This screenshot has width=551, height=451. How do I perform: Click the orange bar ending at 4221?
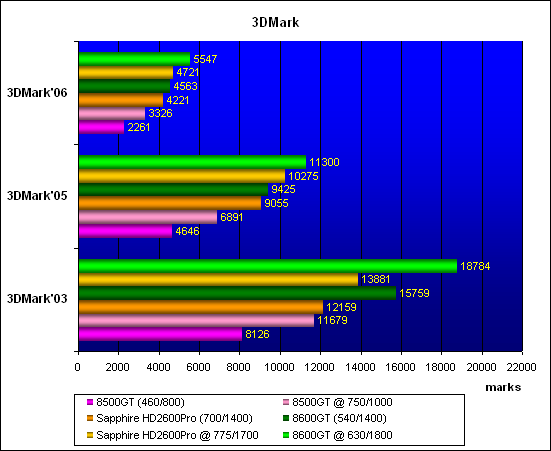point(121,100)
